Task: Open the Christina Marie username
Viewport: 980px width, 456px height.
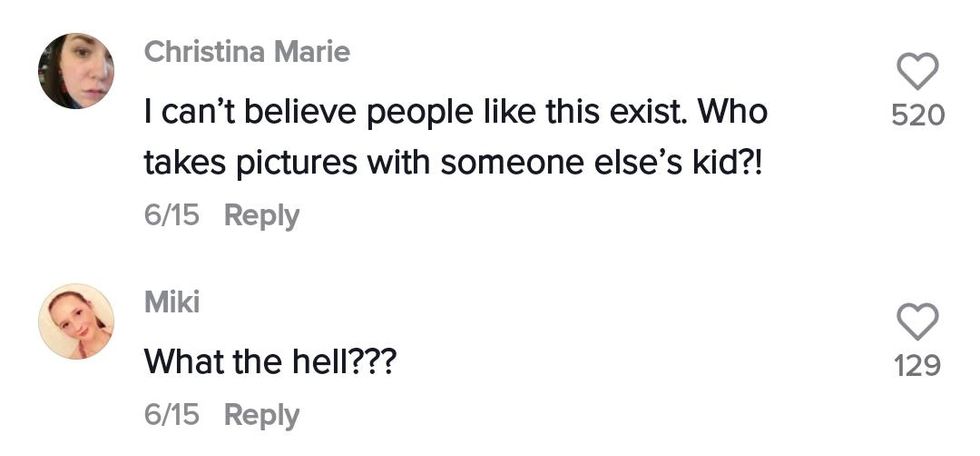Action: [x=247, y=53]
